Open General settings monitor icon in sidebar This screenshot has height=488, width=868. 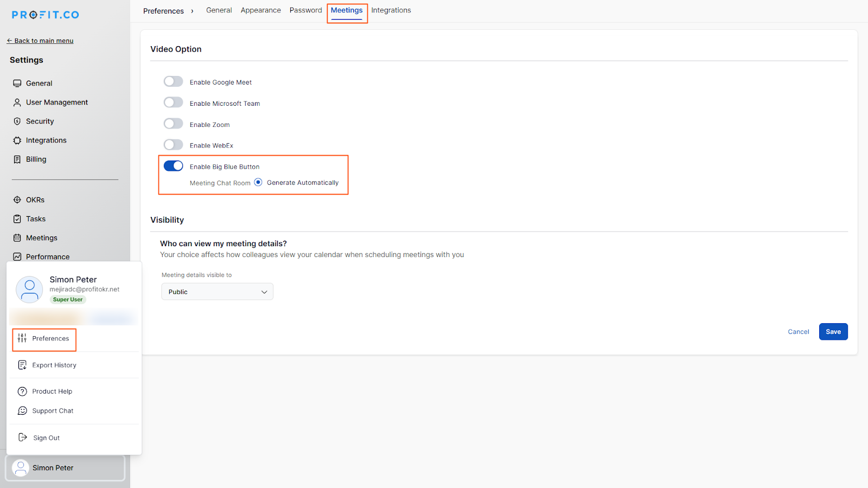(17, 84)
